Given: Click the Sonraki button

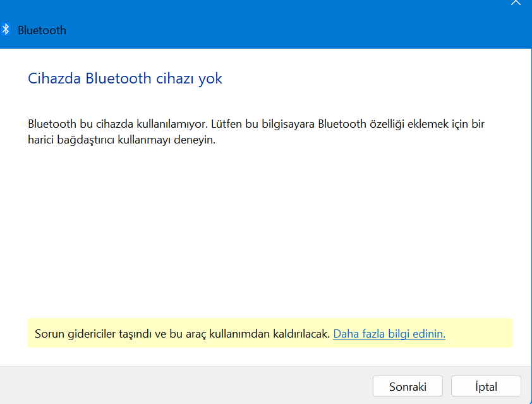Looking at the screenshot, I should pyautogui.click(x=408, y=386).
